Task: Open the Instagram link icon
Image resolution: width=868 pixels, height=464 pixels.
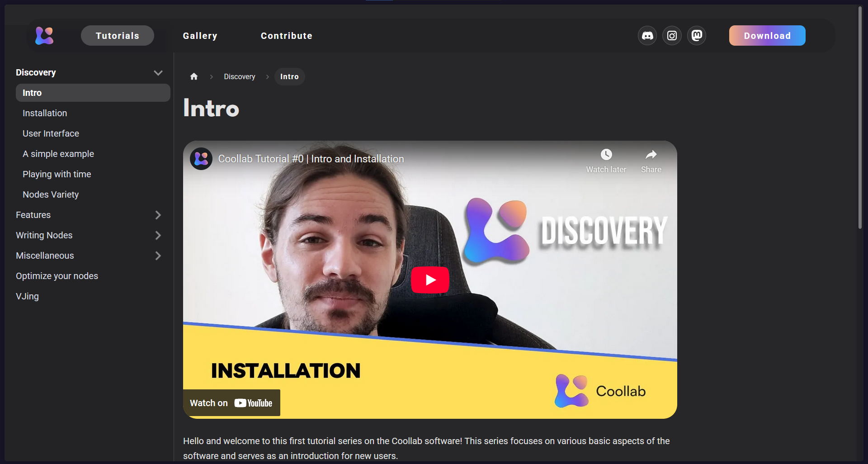Action: tap(672, 36)
